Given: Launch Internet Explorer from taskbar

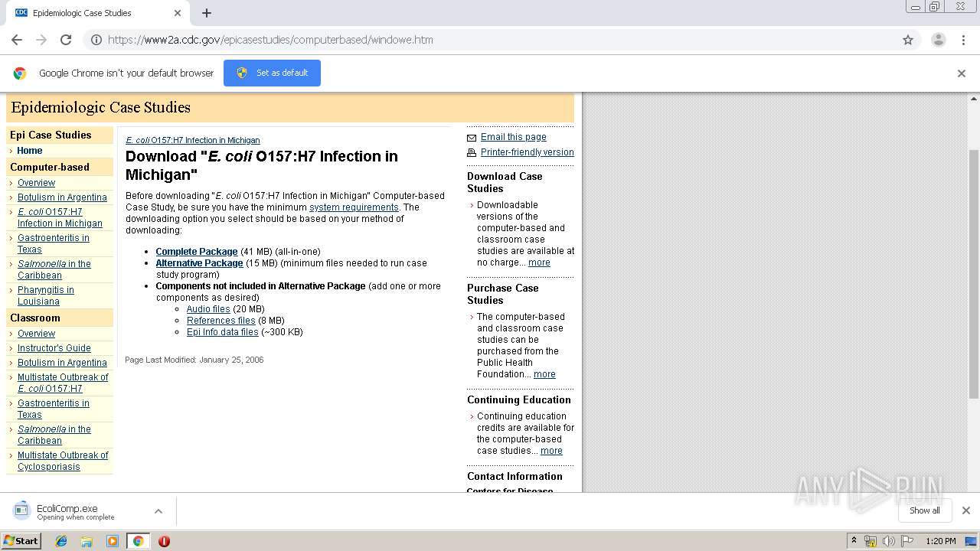Looking at the screenshot, I should [x=61, y=541].
